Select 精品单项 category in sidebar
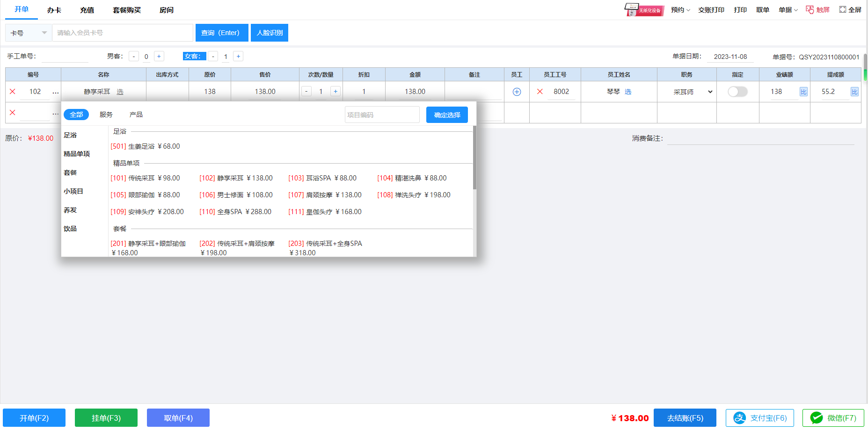The width and height of the screenshot is (868, 431). (77, 154)
